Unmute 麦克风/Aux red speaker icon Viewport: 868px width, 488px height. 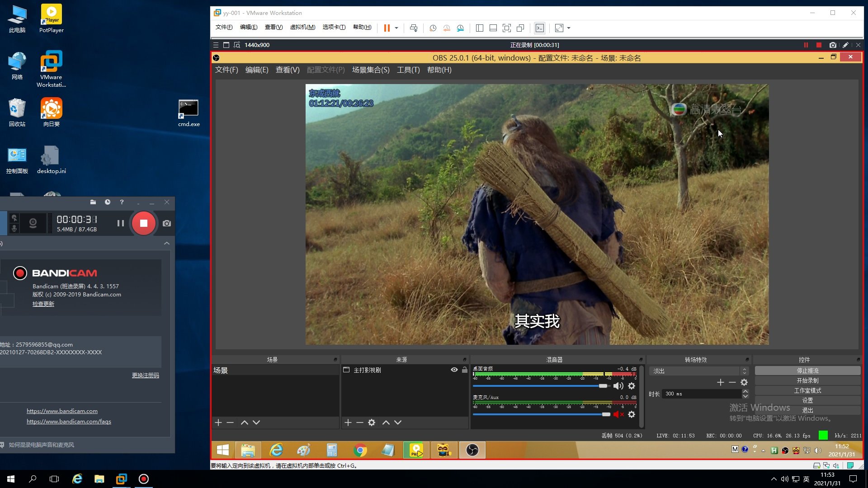coord(618,414)
